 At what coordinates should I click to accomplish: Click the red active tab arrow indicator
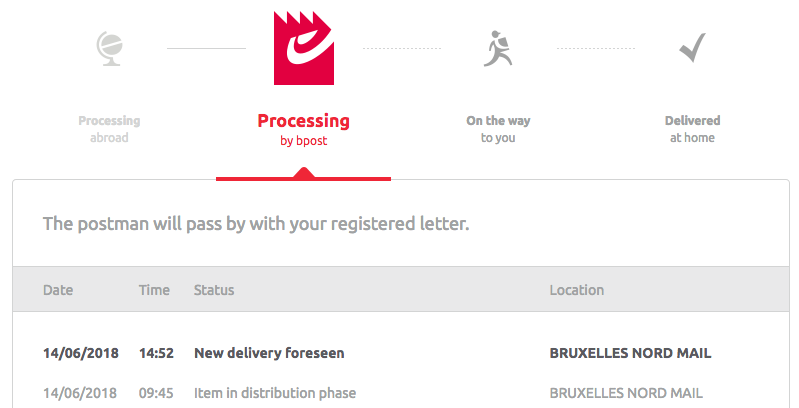tap(303, 174)
